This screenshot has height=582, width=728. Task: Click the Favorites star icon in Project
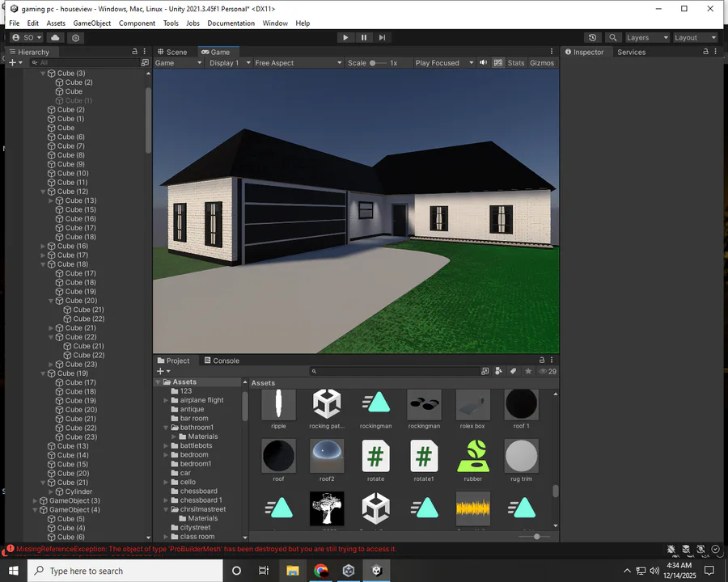pos(528,371)
